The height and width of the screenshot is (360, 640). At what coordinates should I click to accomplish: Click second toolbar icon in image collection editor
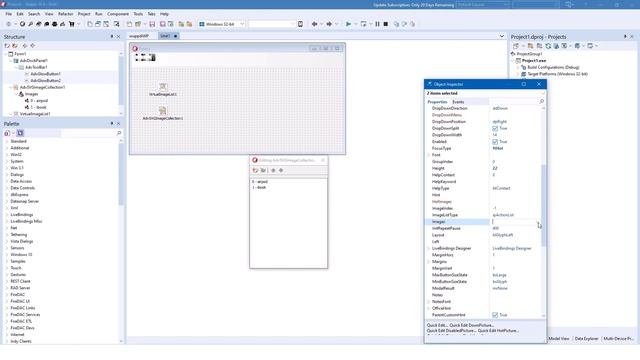[263, 170]
